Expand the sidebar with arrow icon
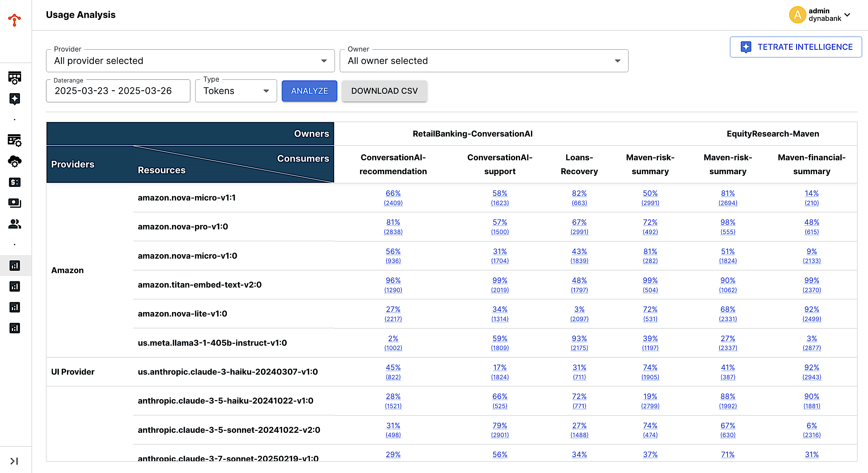The image size is (868, 473). pos(14,461)
